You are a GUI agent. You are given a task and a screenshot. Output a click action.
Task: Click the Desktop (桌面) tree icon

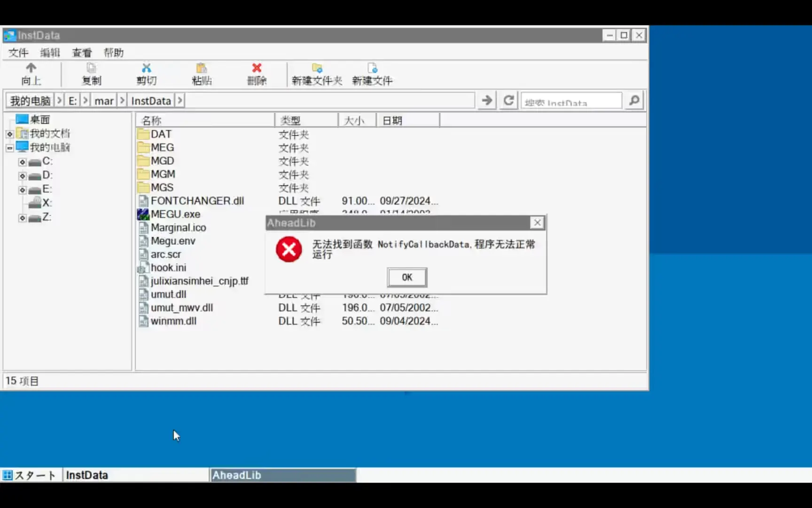22,119
